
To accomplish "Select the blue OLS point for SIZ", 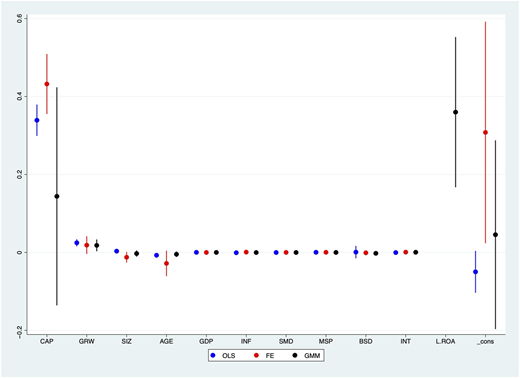I will click(x=117, y=251).
